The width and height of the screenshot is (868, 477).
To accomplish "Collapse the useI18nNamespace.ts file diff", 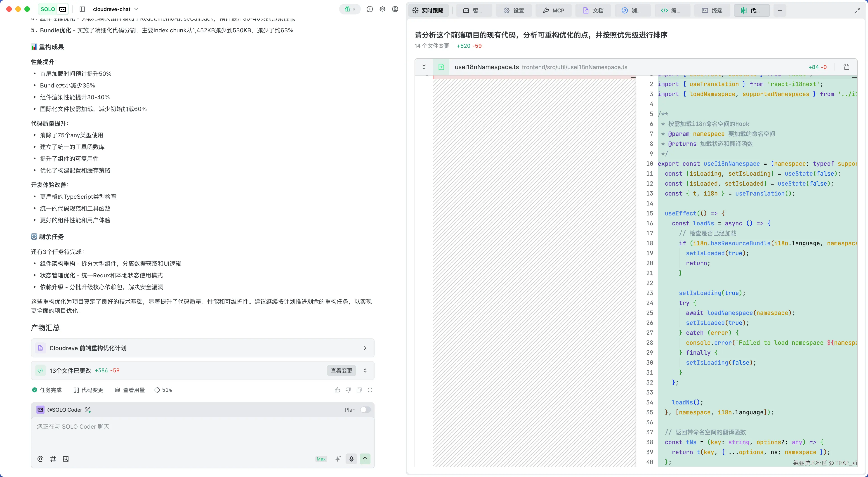I will click(424, 67).
